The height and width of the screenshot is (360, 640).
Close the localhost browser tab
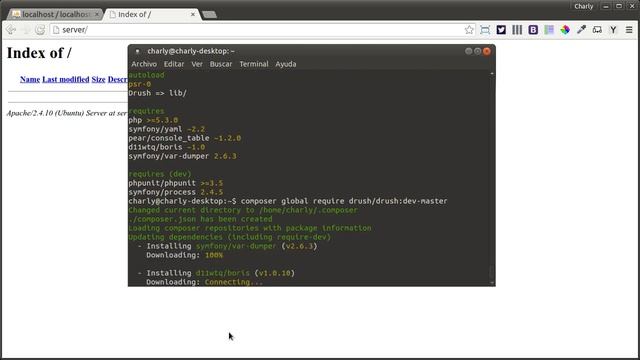pos(97,14)
